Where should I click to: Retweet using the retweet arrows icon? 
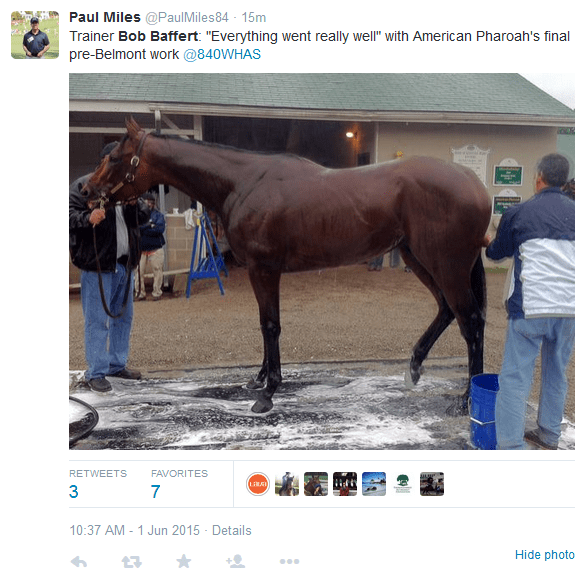click(x=131, y=561)
